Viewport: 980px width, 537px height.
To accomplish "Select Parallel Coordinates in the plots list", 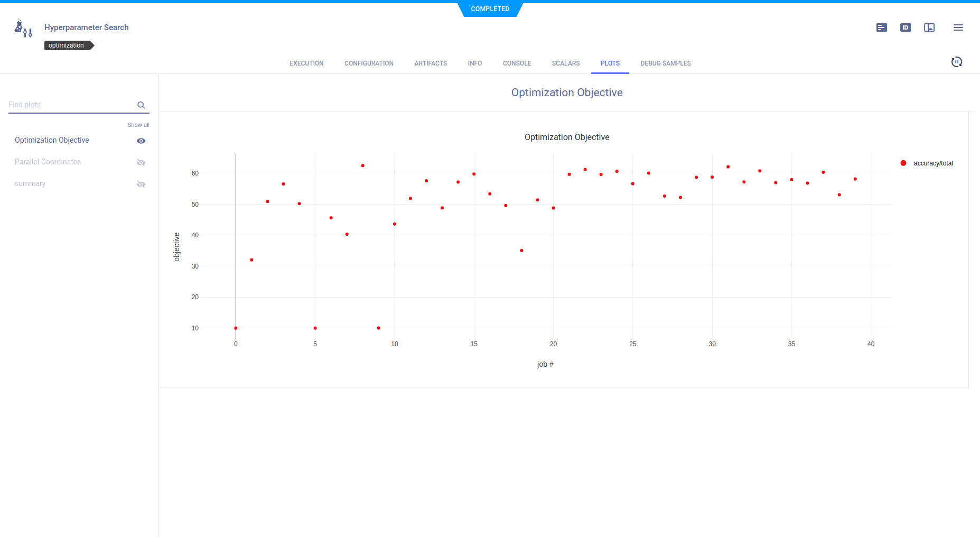I will (48, 162).
